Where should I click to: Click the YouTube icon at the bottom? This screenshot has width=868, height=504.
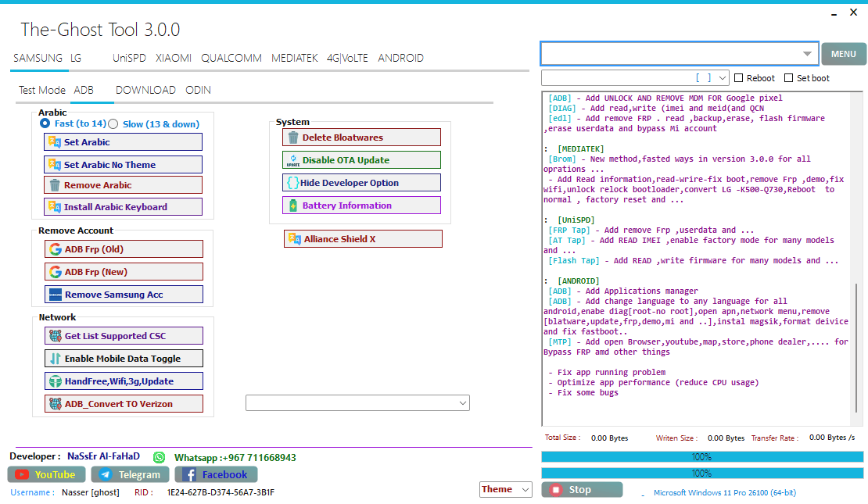coord(22,474)
